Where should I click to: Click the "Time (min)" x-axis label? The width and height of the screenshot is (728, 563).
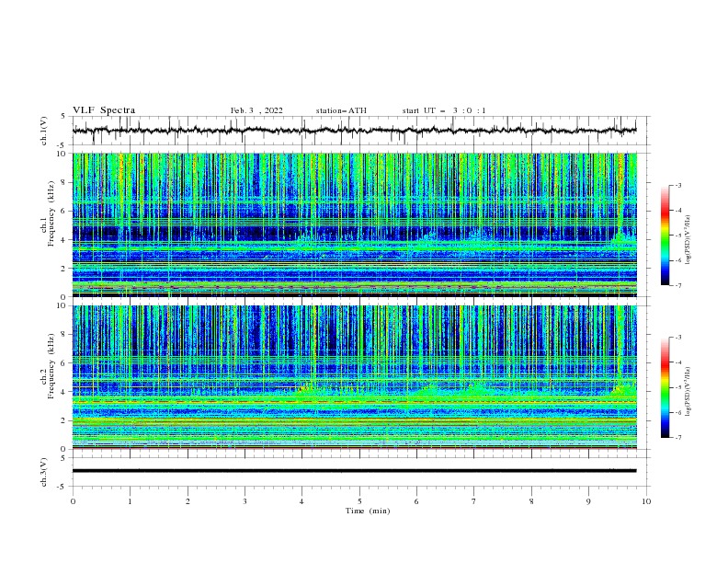[368, 511]
